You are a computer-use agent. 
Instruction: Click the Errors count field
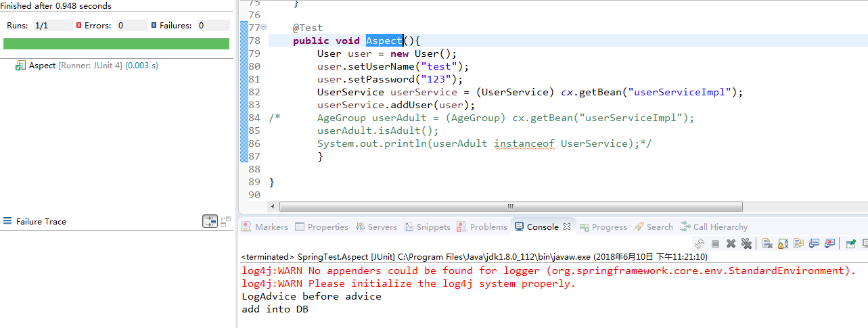(x=131, y=25)
